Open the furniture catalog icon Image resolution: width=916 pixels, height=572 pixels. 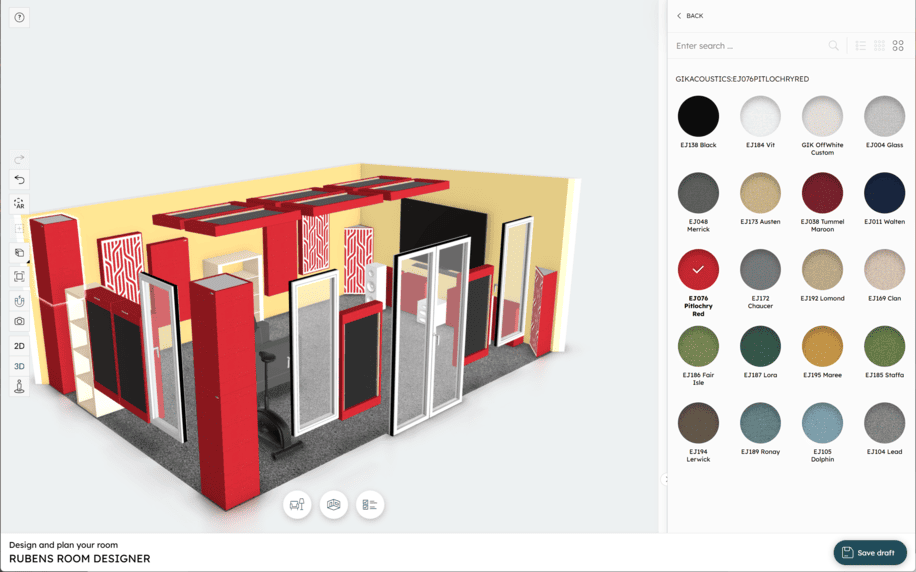[x=297, y=505]
